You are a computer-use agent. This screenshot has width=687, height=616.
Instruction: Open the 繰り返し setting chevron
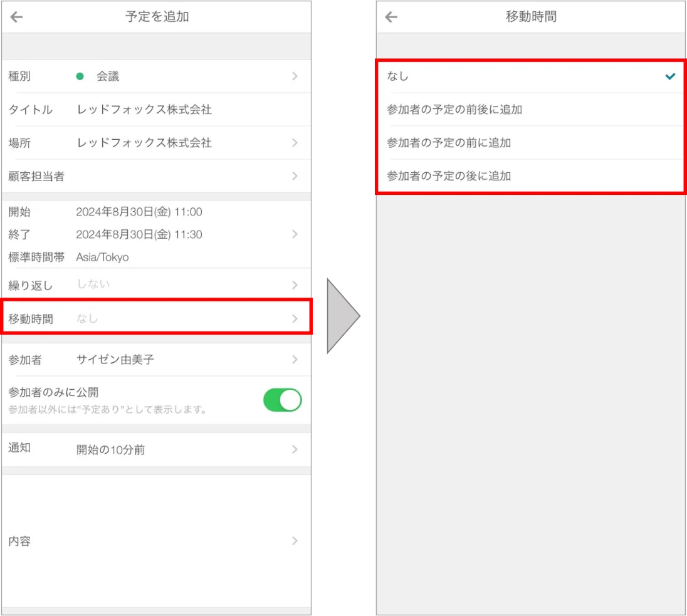(295, 285)
